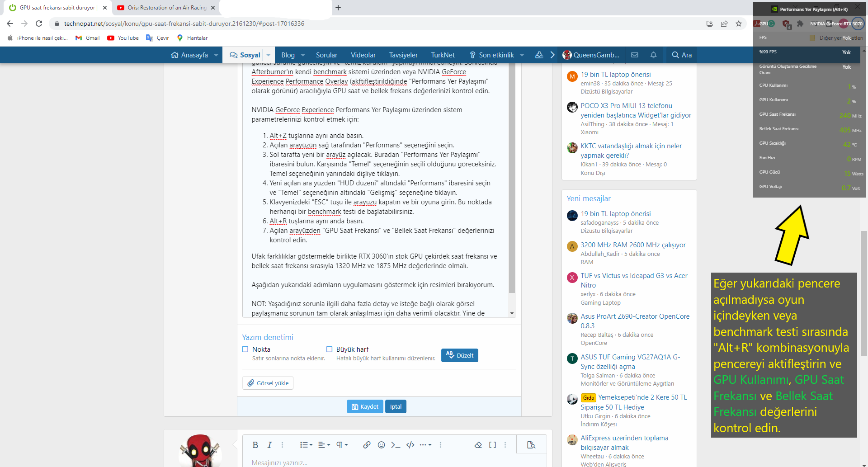This screenshot has height=467, width=868.
Task: Open the Çevir translate bookmark
Action: pos(157,38)
